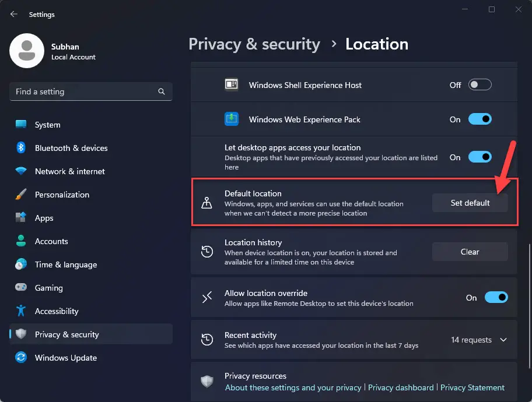Image resolution: width=532 pixels, height=402 pixels.
Task: Click the Set default location button
Action: click(x=470, y=203)
